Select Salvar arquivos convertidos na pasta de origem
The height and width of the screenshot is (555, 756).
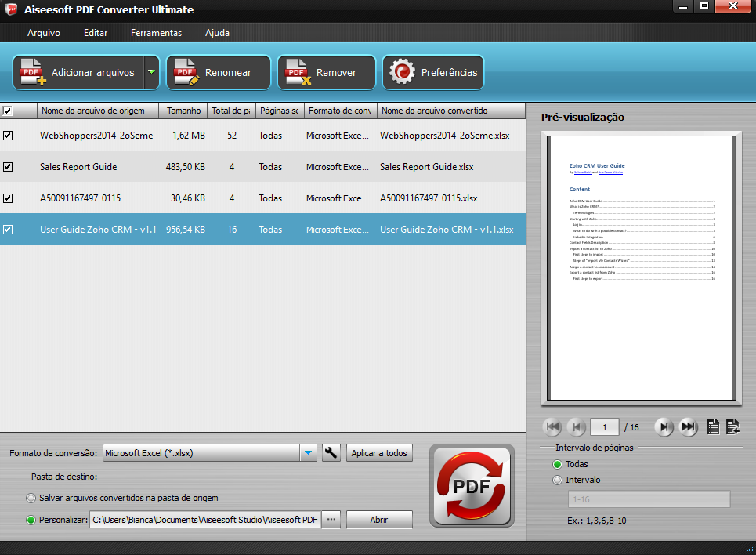31,498
